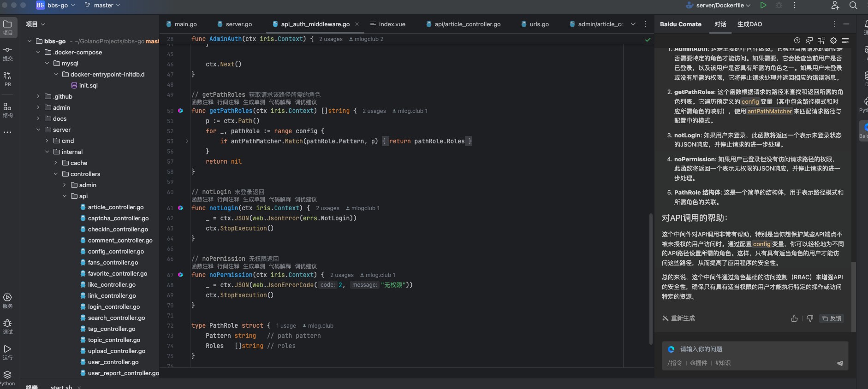Expand the docs folder
Viewport: 868px width, 389px height.
coord(39,118)
